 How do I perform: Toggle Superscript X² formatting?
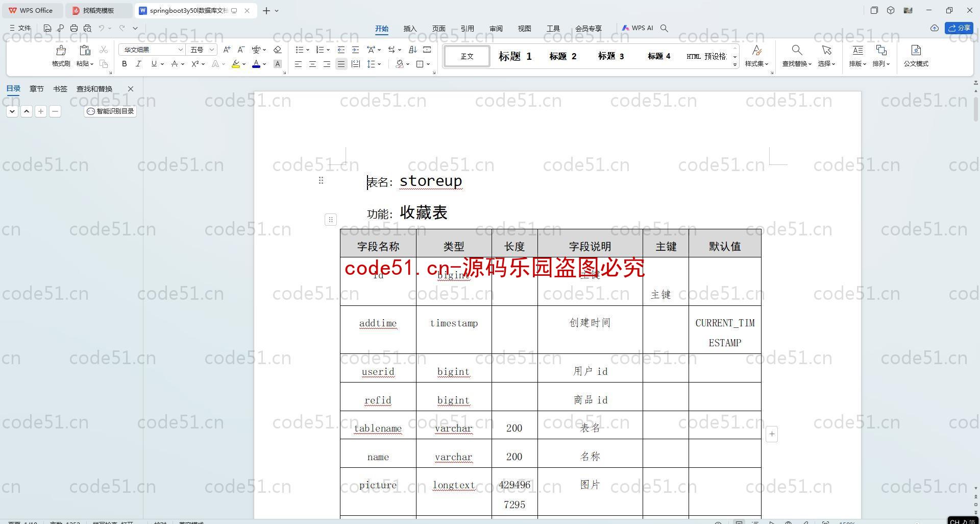coord(195,64)
